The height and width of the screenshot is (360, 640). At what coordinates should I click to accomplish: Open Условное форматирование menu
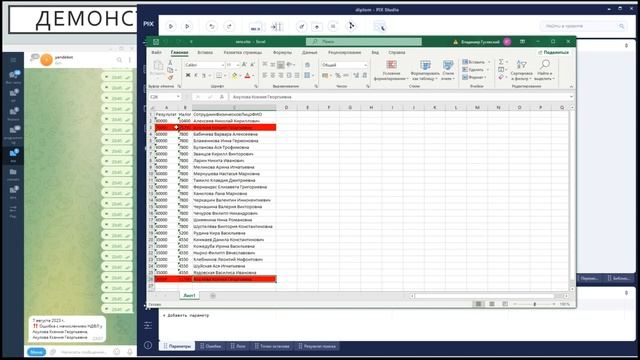tap(391, 70)
